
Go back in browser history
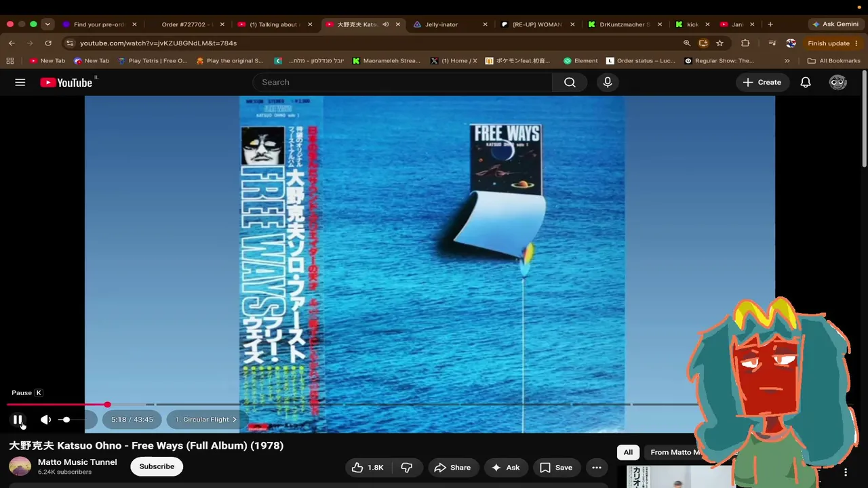[12, 43]
